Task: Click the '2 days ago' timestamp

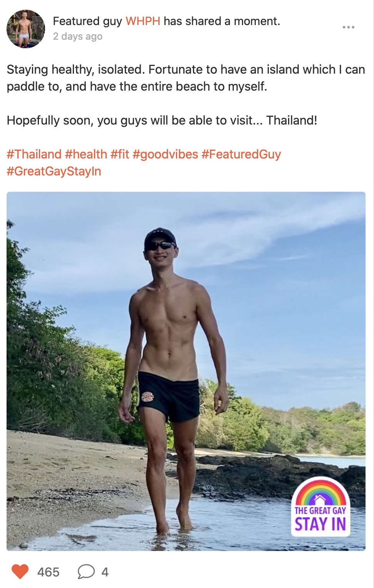Action: (x=77, y=37)
